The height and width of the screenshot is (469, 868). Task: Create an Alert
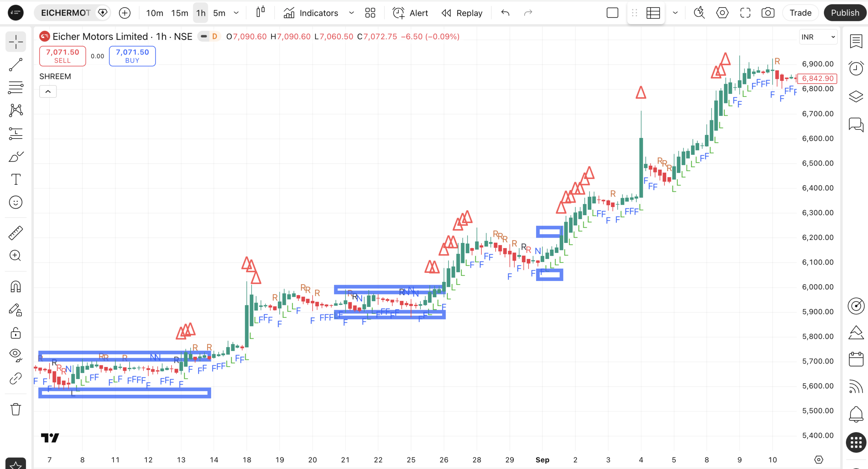[410, 13]
